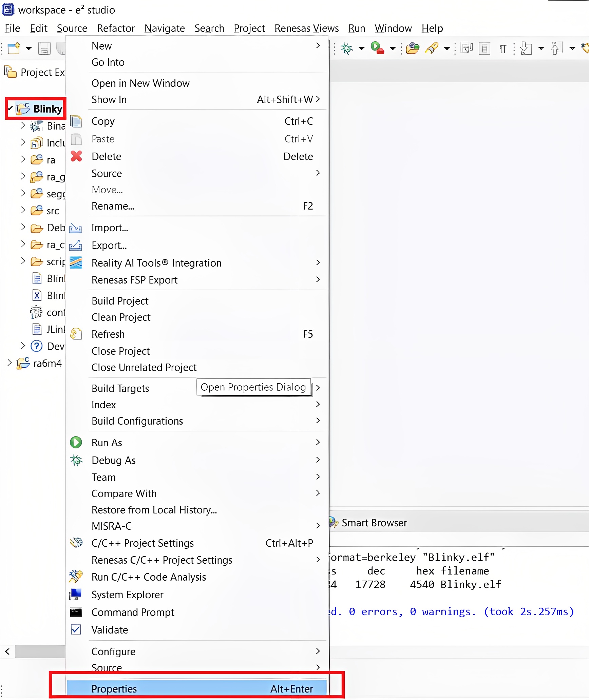Click the Project Explorer horizontal scrollbar
589x700 pixels.
click(x=41, y=652)
